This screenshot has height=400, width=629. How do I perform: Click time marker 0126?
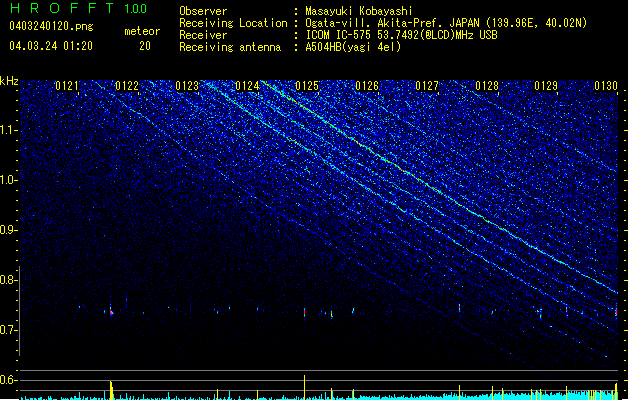[367, 86]
